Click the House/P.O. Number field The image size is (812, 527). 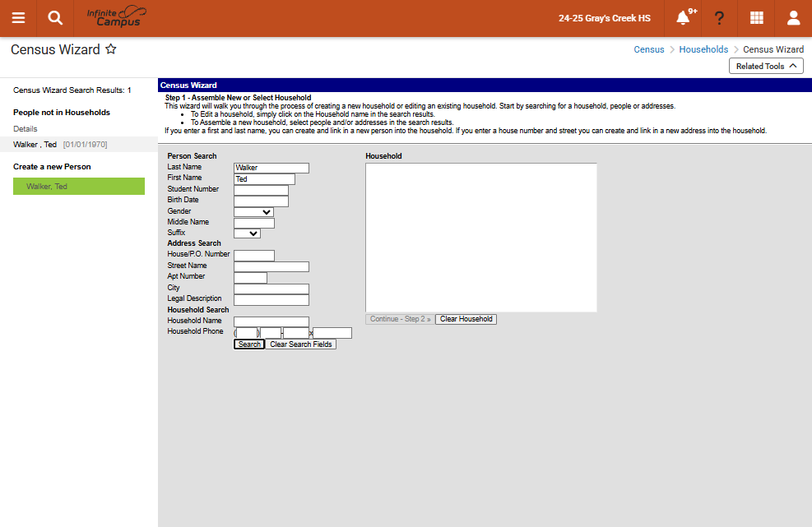coord(254,255)
